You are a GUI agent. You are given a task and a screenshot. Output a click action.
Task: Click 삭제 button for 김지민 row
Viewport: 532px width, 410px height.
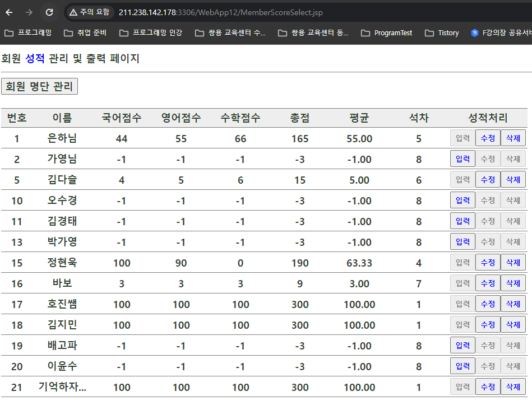513,324
